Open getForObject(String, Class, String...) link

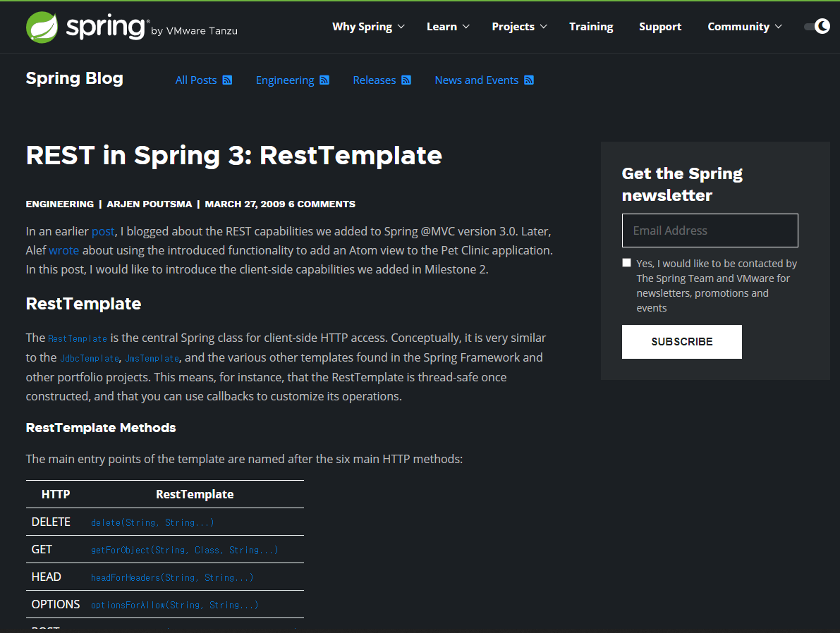185,550
